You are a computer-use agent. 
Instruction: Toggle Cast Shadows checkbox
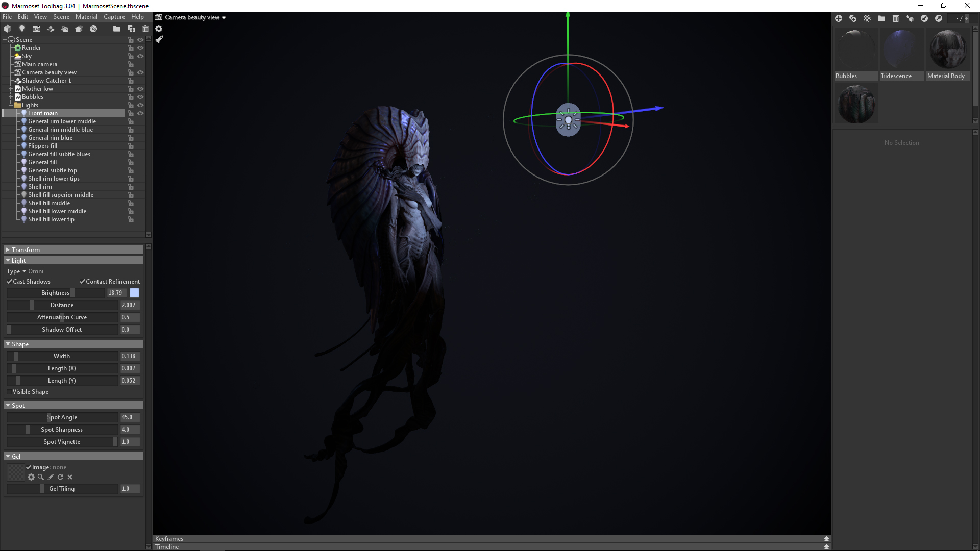point(9,282)
